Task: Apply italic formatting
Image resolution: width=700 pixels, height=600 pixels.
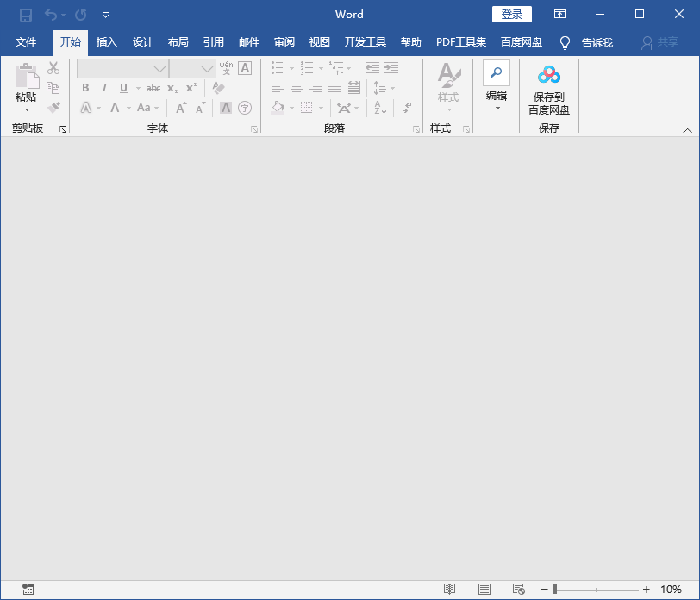Action: [103, 88]
